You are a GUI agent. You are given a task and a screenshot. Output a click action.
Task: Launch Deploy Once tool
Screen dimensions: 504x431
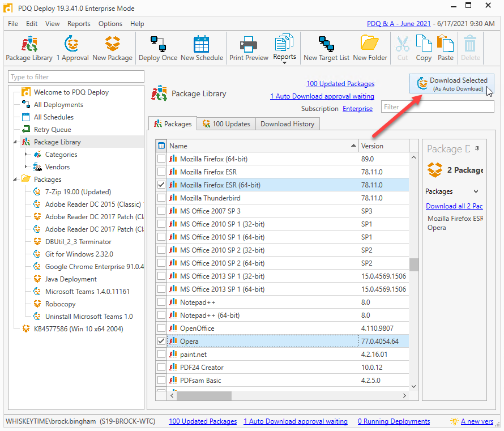[x=158, y=48]
